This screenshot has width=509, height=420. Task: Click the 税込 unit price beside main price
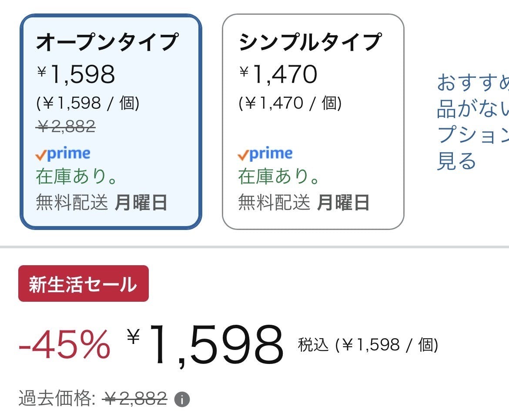point(368,345)
